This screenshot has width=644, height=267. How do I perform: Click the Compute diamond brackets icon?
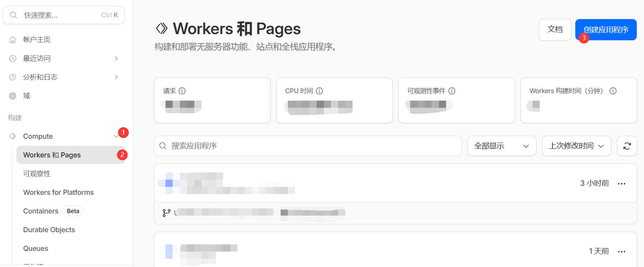point(13,136)
